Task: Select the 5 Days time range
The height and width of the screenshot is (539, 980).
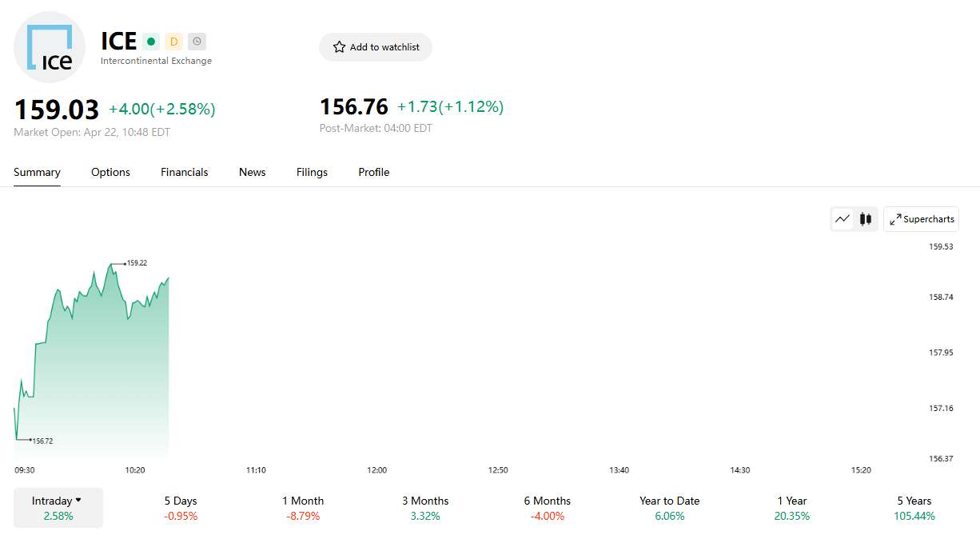Action: (x=181, y=508)
